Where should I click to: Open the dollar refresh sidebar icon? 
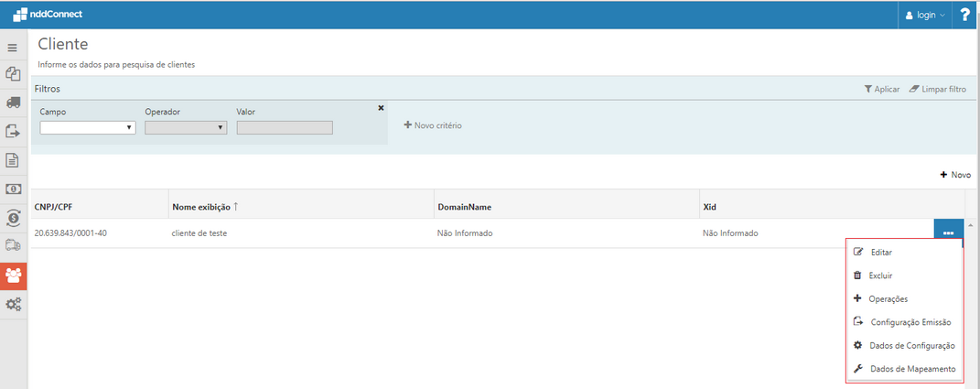[x=13, y=217]
